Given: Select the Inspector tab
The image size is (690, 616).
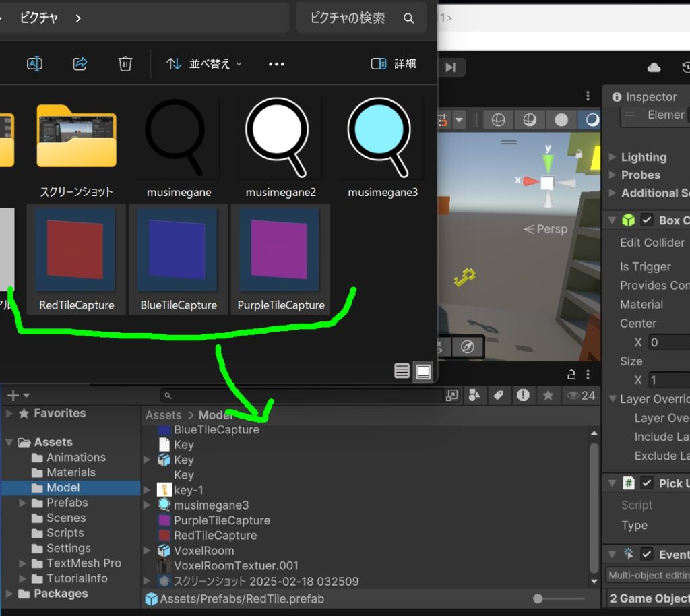Looking at the screenshot, I should (x=644, y=97).
